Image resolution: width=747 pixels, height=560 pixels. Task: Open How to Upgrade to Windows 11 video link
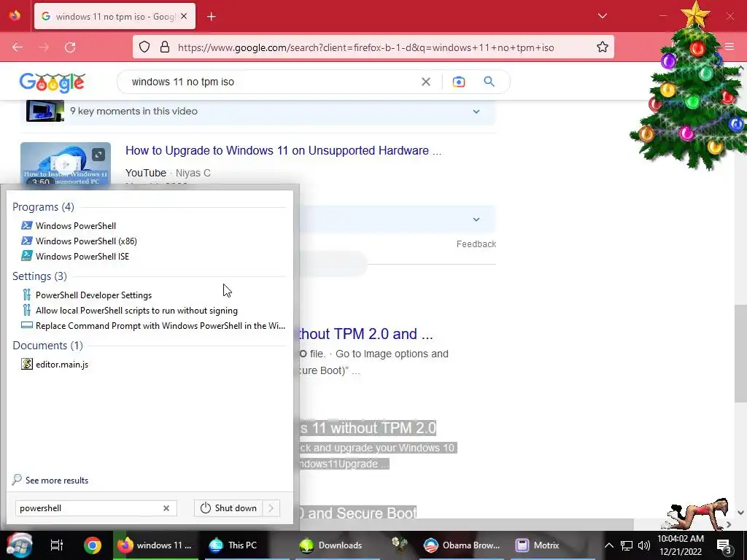pos(283,150)
